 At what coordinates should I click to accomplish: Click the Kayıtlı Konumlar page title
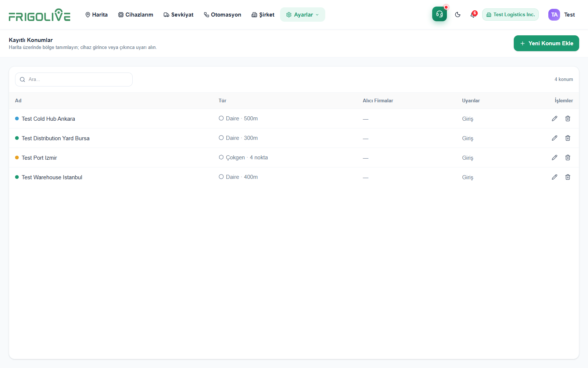point(31,40)
